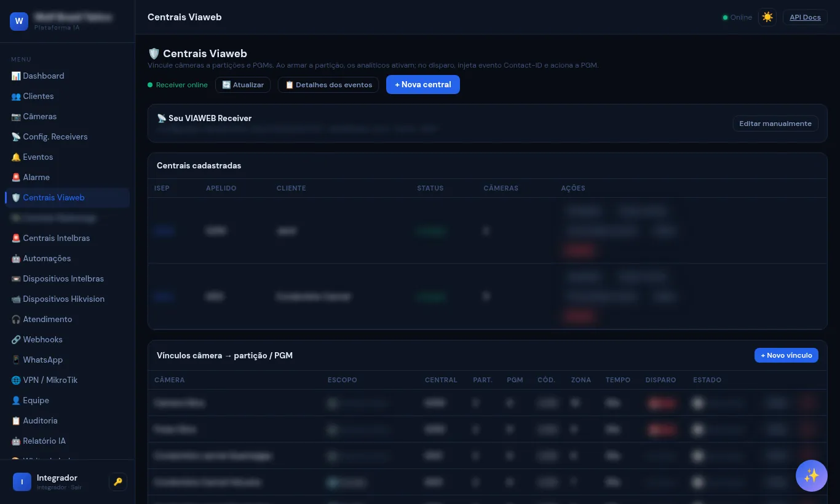Click Editar manualmente button

point(775,124)
